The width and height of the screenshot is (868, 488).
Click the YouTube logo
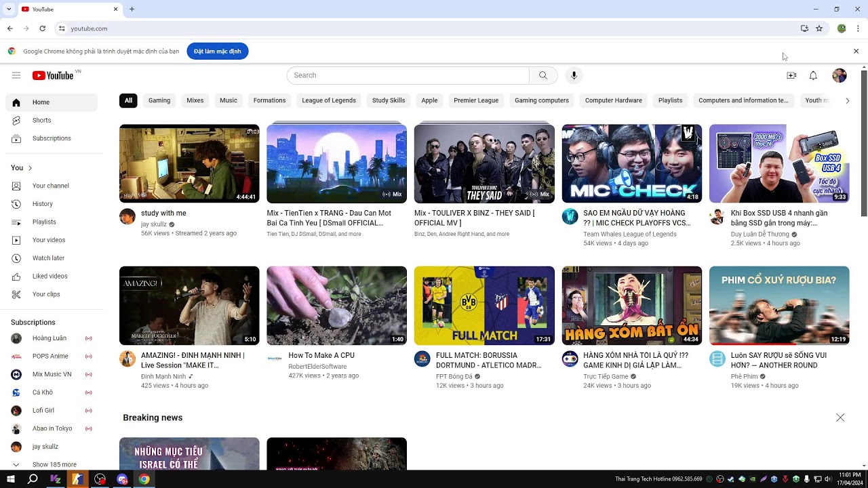point(53,75)
